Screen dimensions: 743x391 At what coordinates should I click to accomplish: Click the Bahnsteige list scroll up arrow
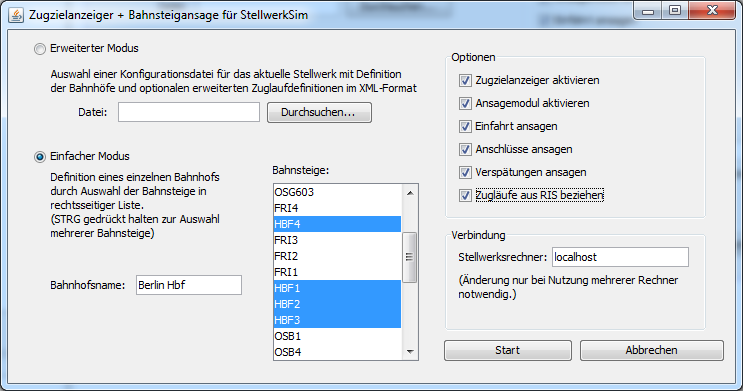click(410, 193)
